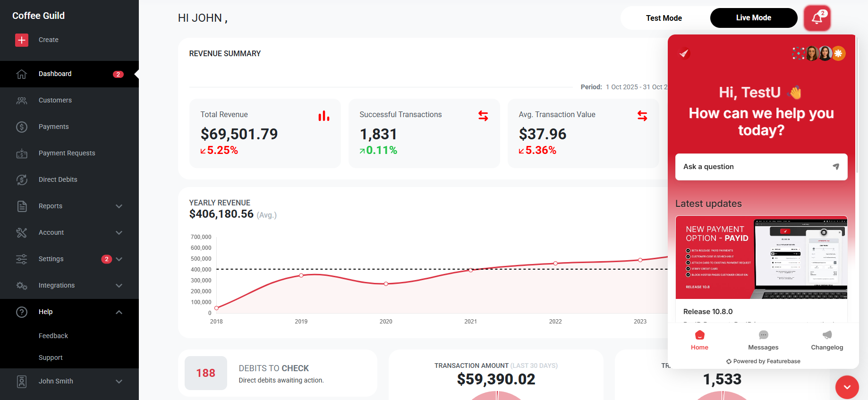Expand the Integrations section chevron
This screenshot has width=868, height=400.
point(119,286)
